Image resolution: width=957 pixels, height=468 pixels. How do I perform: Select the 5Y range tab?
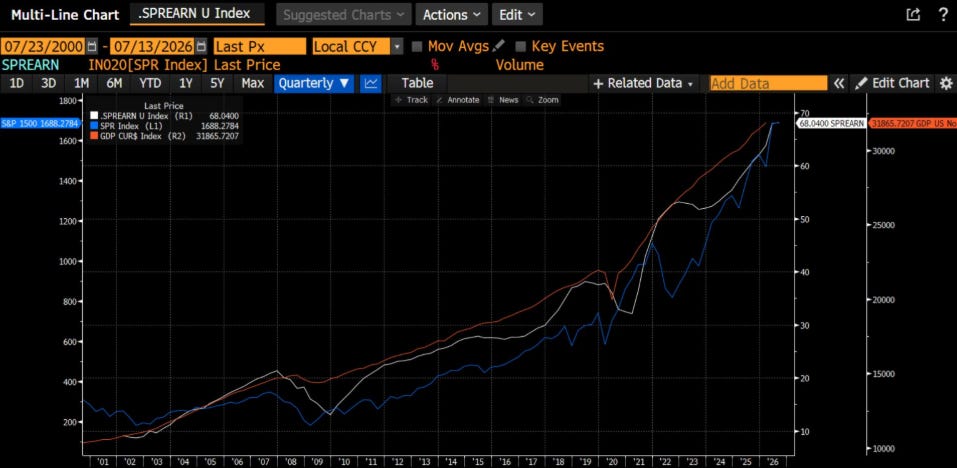(x=218, y=83)
